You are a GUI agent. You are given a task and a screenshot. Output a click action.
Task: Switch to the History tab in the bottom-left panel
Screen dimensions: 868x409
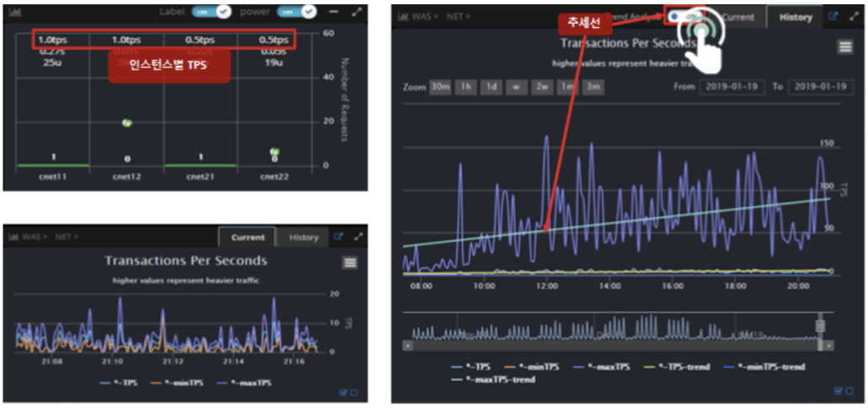coord(303,237)
